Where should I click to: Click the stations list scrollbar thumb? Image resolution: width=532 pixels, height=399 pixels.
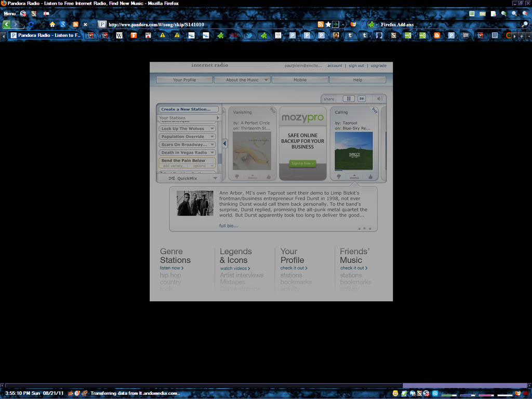(220, 158)
